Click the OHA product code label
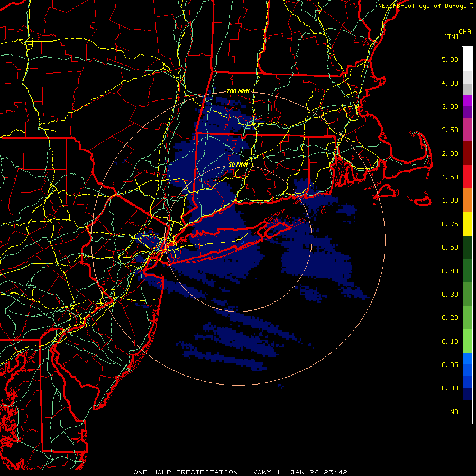The image size is (476, 476). tap(465, 31)
